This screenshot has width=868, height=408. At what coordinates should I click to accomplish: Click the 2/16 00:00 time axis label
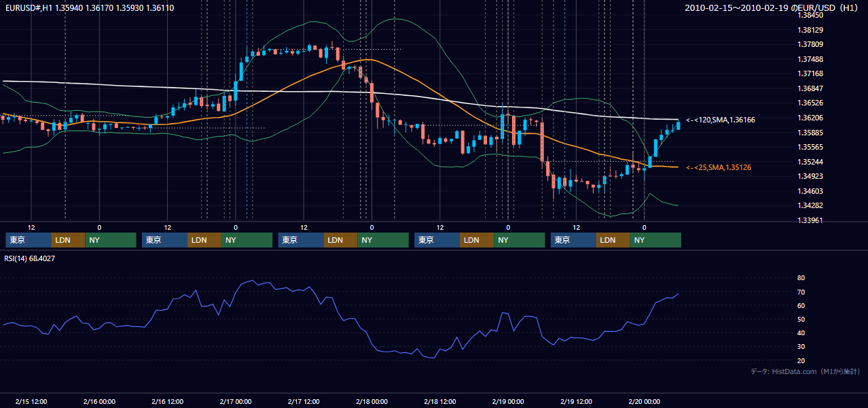tap(99, 402)
